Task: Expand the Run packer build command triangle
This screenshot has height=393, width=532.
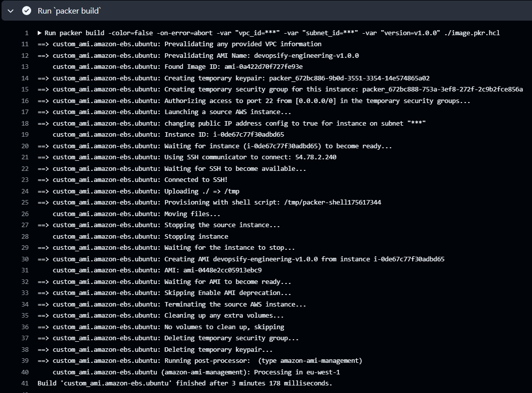Action: point(40,33)
